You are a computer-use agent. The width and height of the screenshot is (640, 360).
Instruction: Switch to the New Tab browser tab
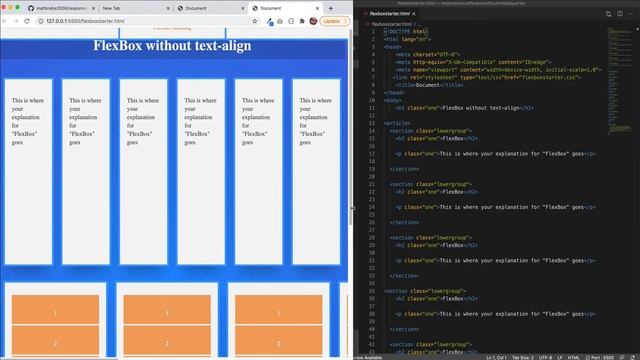135,8
